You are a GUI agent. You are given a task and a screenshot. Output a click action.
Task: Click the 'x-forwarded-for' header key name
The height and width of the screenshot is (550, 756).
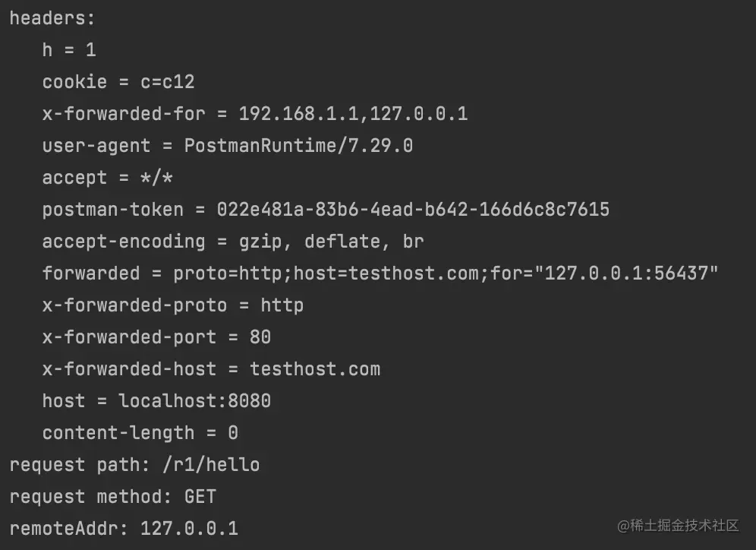(x=124, y=114)
